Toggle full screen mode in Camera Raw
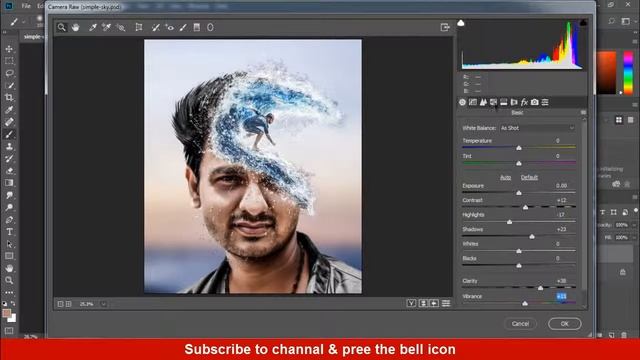Screen dimensions: 640x360 445,27
